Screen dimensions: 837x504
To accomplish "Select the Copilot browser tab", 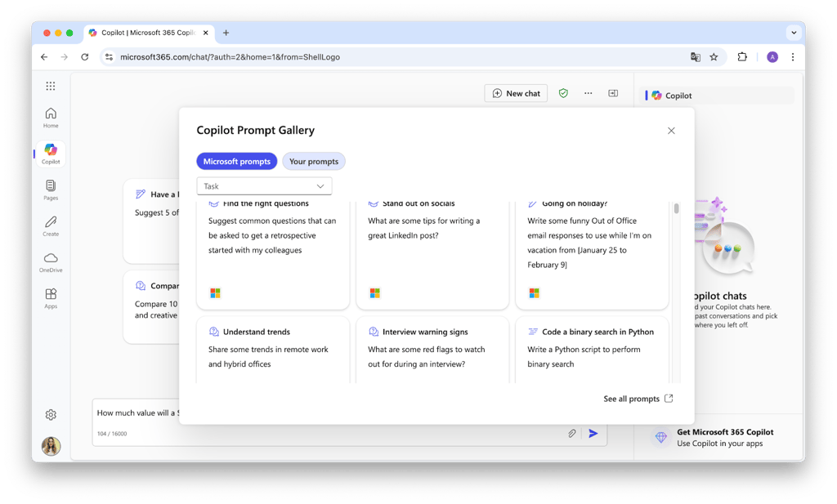I will click(149, 33).
